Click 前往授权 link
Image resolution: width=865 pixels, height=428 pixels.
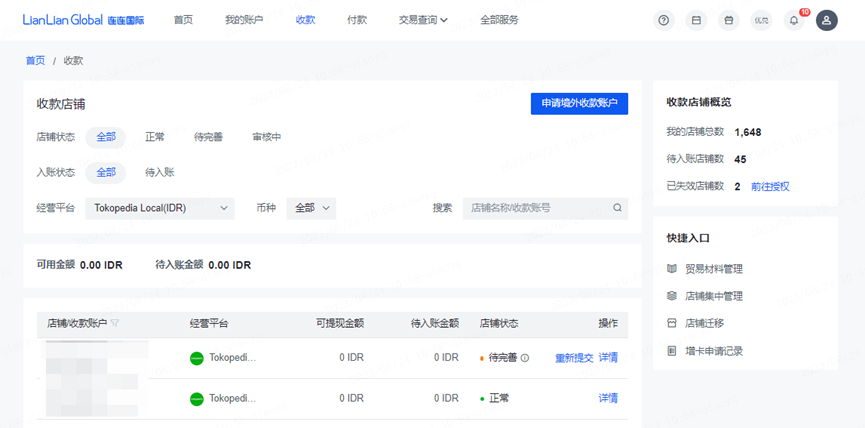pyautogui.click(x=770, y=186)
